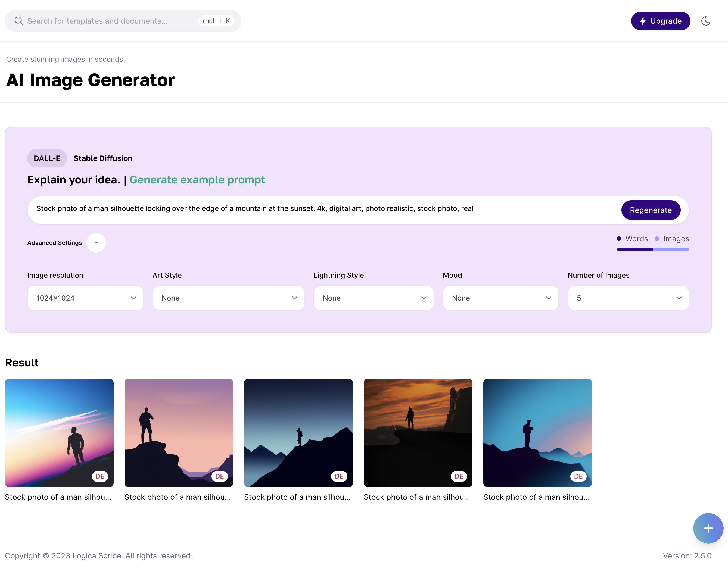The height and width of the screenshot is (587, 728).
Task: Click DE badge on pink sky image
Action: pyautogui.click(x=219, y=476)
